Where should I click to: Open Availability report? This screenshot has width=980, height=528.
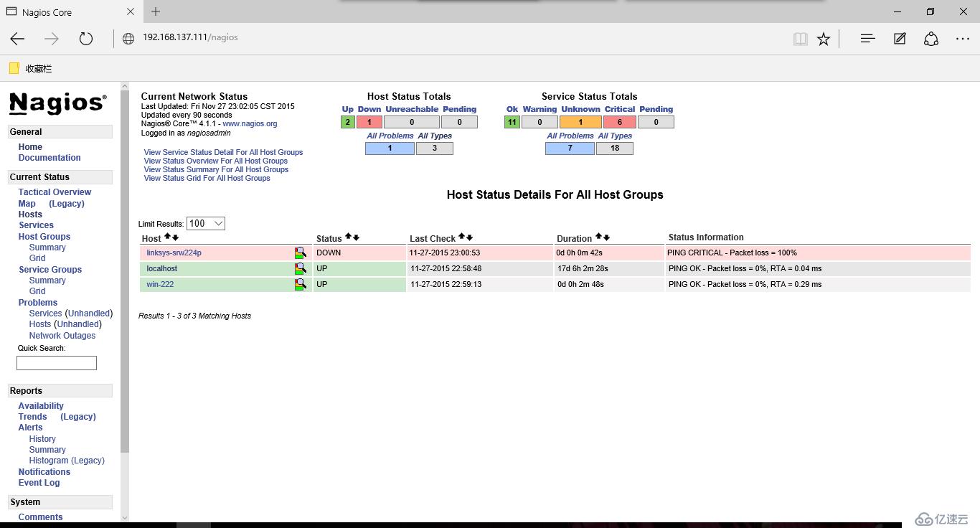click(41, 406)
